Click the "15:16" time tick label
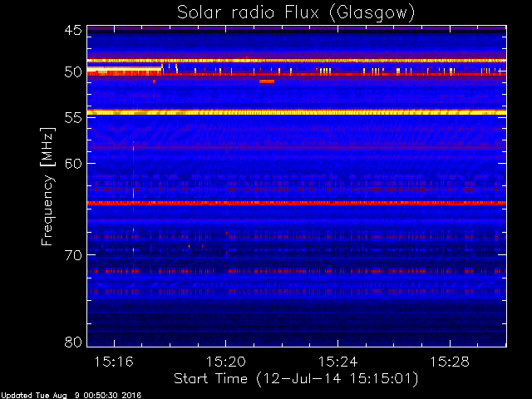 114,362
